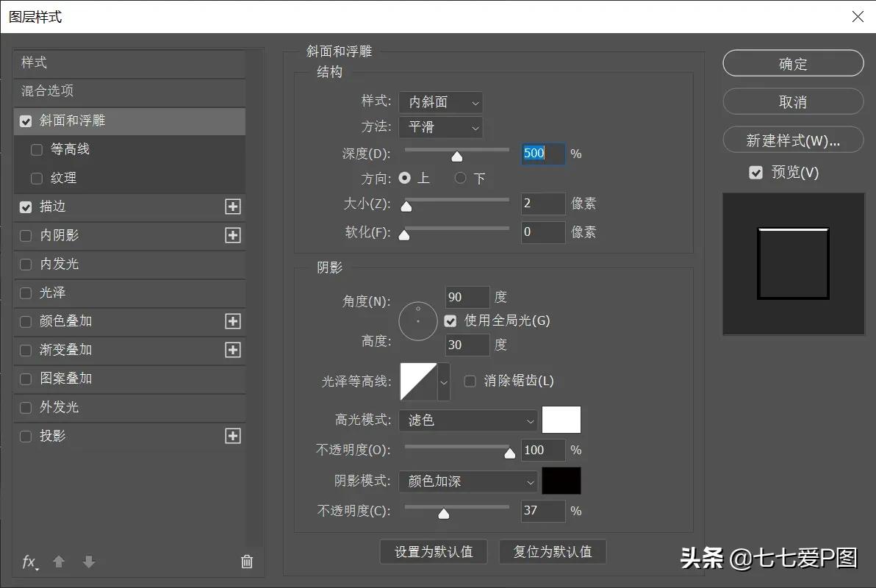The width and height of the screenshot is (876, 588).
Task: Click the 确定 button
Action: tap(793, 64)
